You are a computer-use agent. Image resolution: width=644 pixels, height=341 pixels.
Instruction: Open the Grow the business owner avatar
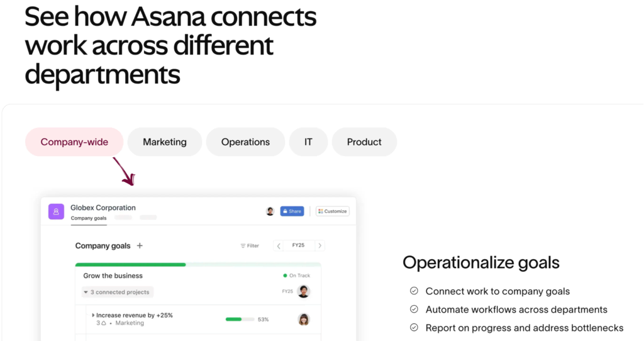coord(304,291)
